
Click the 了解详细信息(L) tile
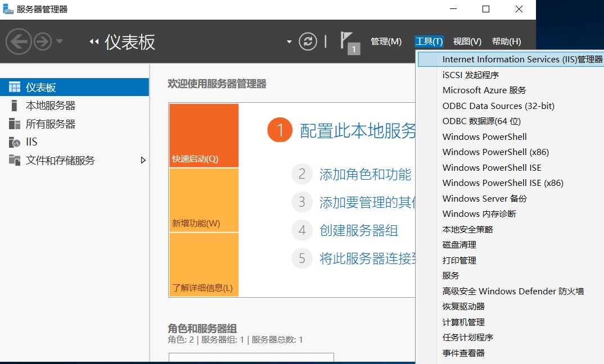pos(204,265)
